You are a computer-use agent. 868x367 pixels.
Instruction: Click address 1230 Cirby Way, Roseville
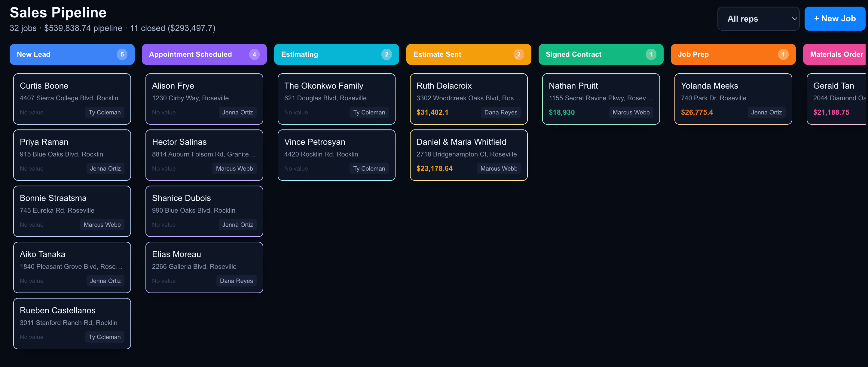click(x=190, y=98)
